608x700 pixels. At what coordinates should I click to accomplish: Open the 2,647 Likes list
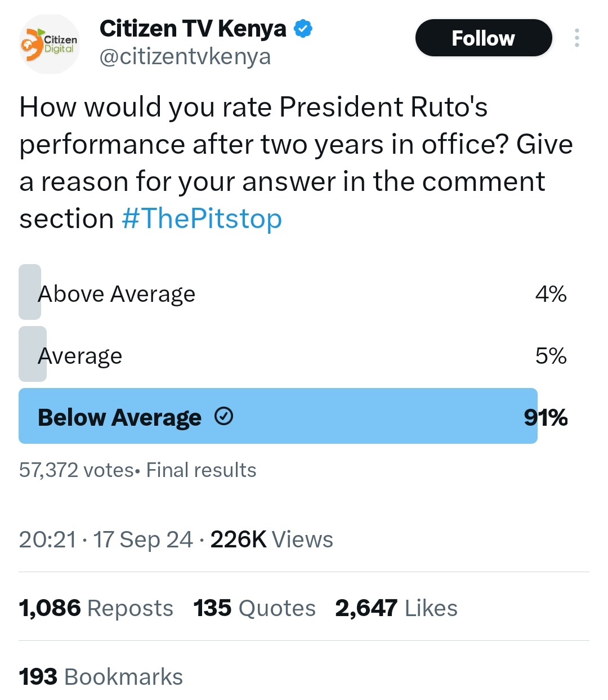pos(396,608)
